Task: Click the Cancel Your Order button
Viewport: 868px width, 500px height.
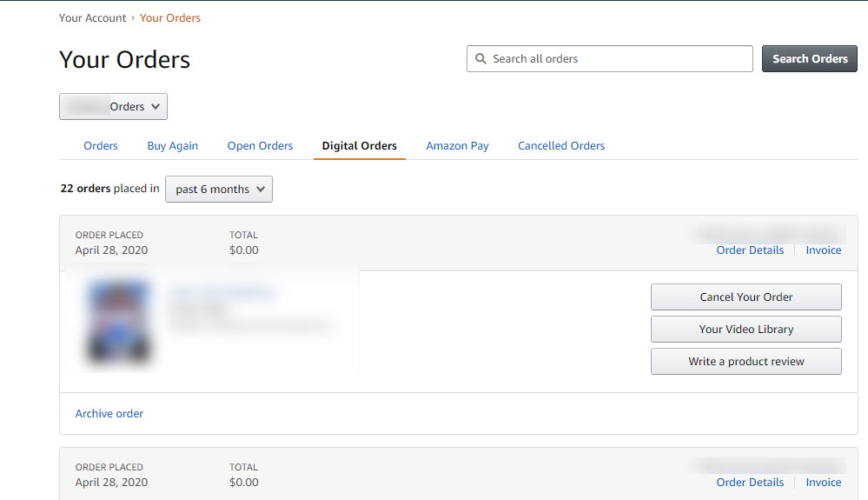Action: [745, 297]
